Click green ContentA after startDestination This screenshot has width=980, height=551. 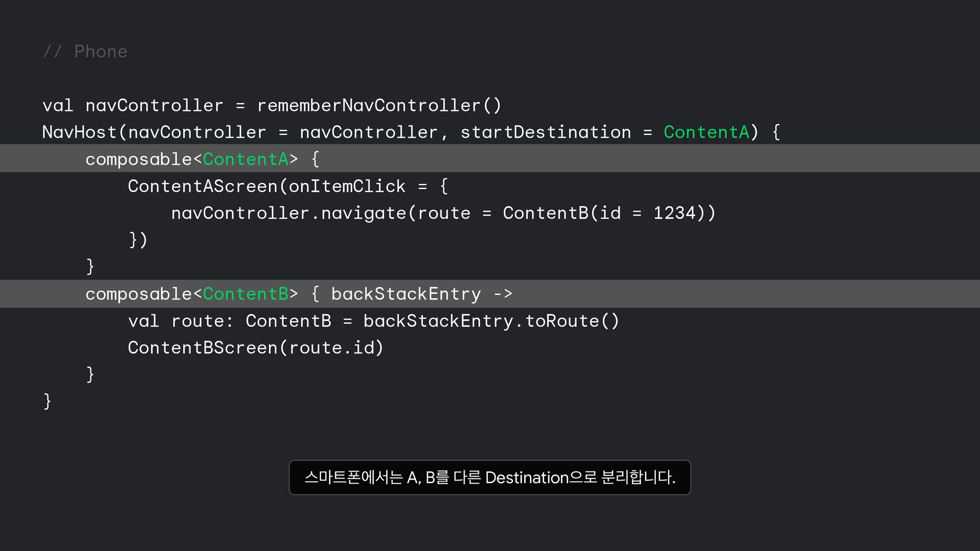tap(706, 132)
